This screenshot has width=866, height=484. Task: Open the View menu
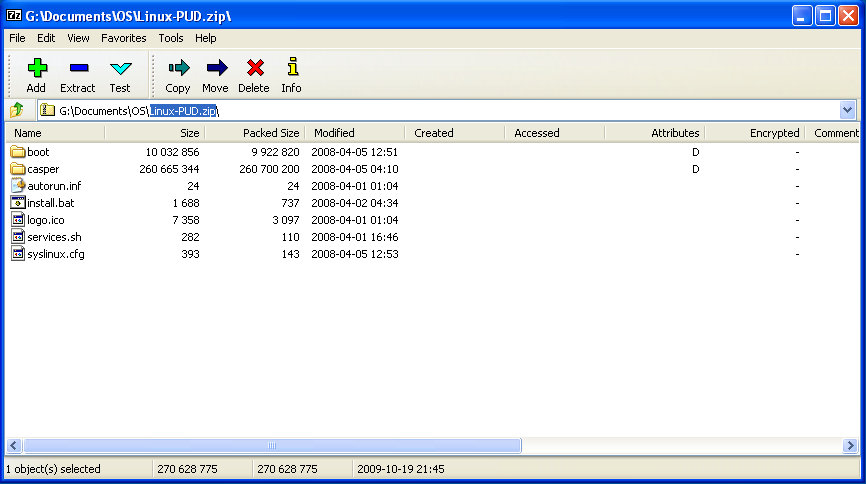78,38
